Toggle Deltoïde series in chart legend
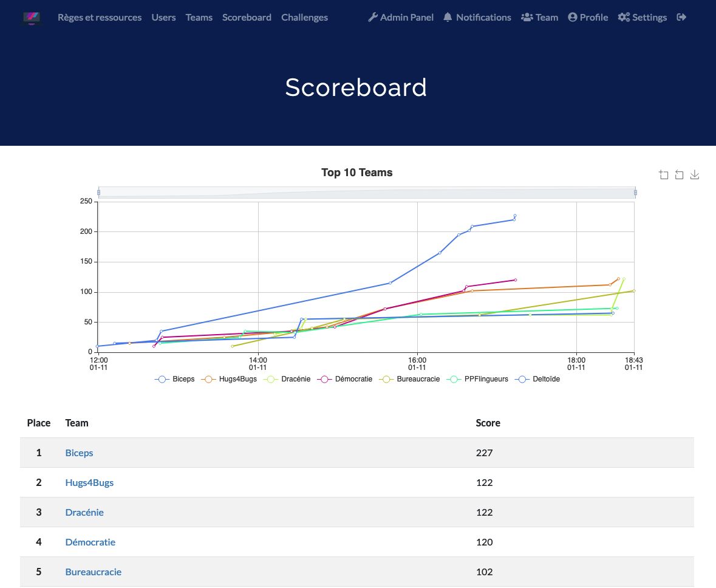Screen dimensions: 716x588 point(537,379)
